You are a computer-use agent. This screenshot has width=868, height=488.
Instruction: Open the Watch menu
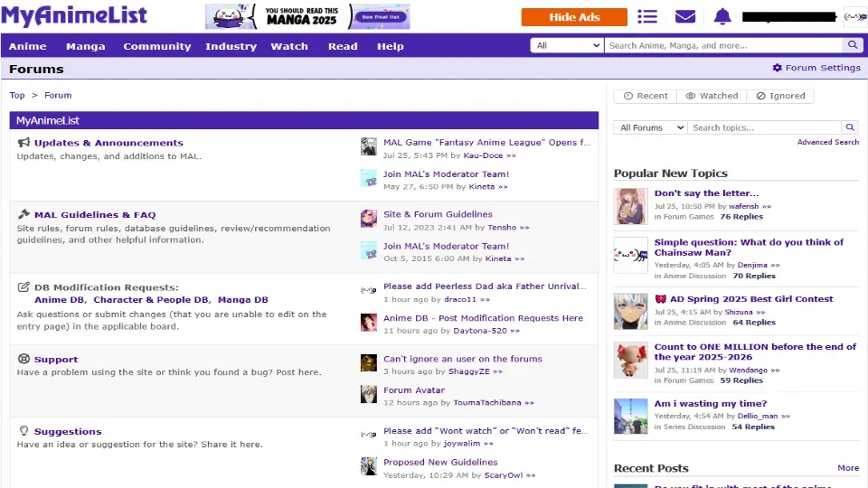(x=289, y=46)
